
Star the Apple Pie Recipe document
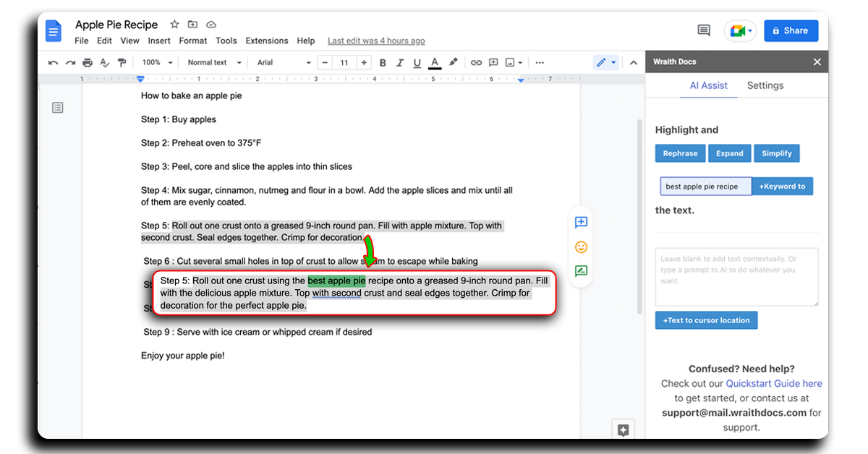click(x=174, y=25)
